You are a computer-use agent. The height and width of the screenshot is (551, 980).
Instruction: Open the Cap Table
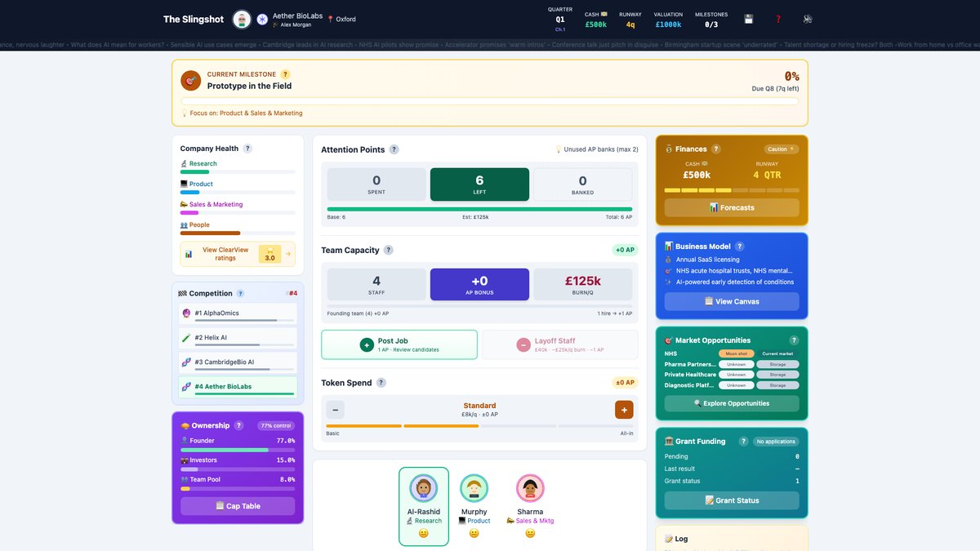pos(238,506)
